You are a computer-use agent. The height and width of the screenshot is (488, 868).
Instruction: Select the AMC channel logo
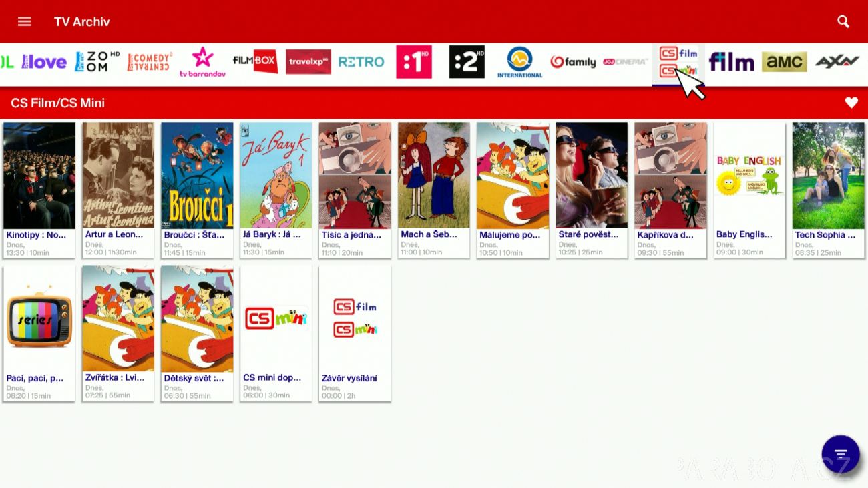pos(784,62)
